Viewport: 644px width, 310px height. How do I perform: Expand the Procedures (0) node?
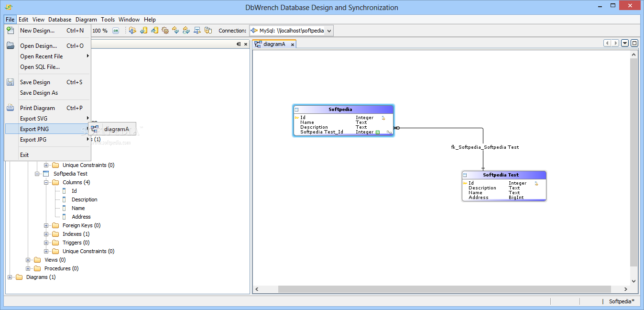click(28, 268)
